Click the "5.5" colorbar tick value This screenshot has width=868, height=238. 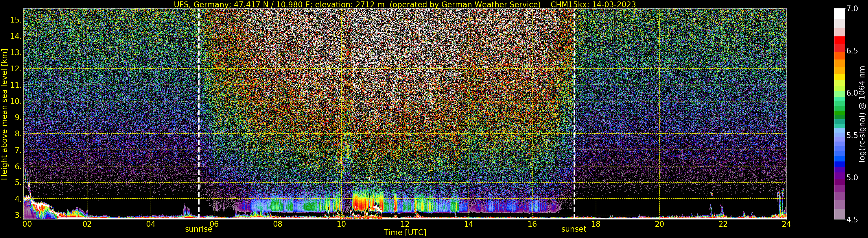pos(852,135)
